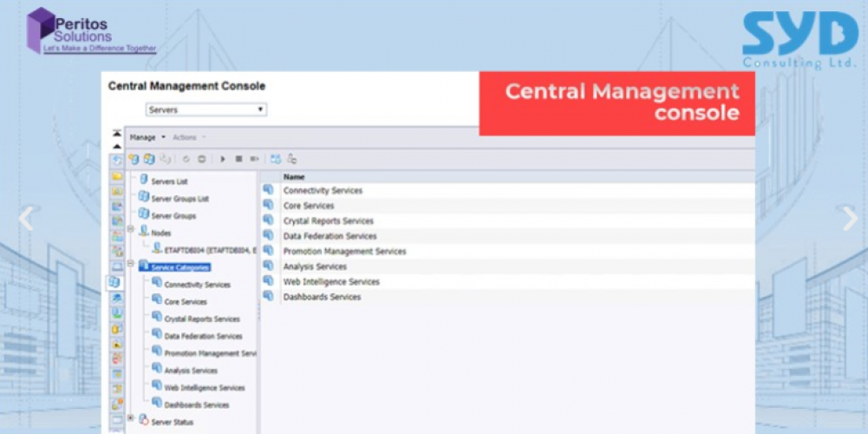The image size is (868, 434).
Task: Collapse the Nodes tree branch
Action: 131,228
